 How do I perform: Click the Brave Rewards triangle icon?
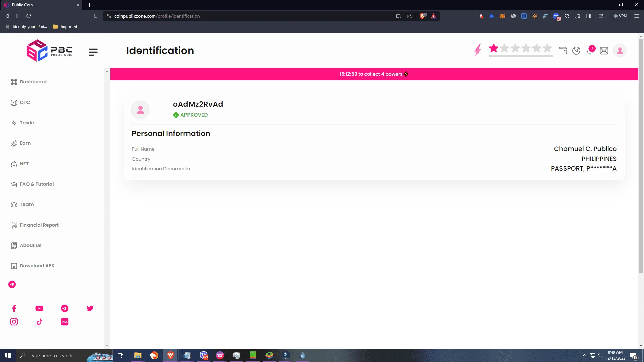click(433, 16)
